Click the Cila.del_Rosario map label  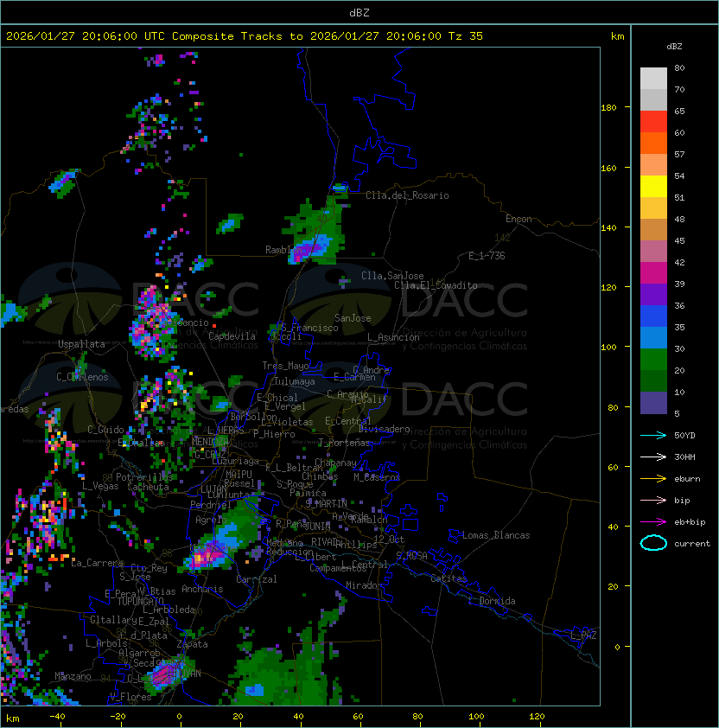[x=407, y=195]
